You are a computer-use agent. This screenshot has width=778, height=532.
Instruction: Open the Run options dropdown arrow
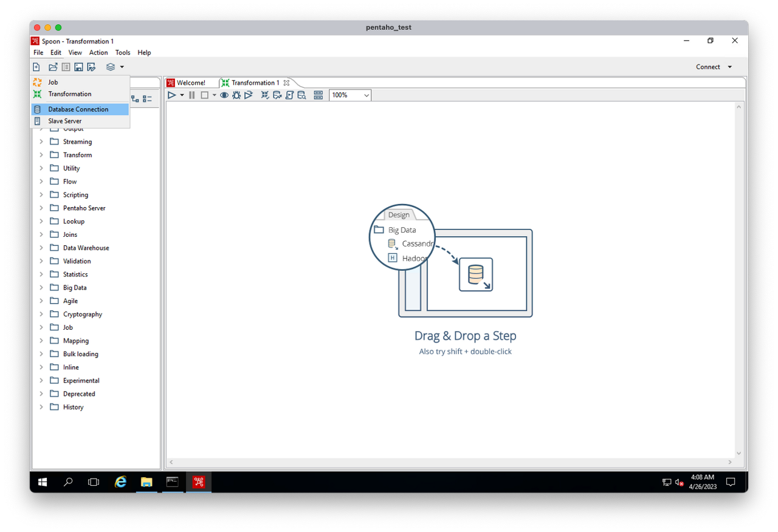point(182,95)
